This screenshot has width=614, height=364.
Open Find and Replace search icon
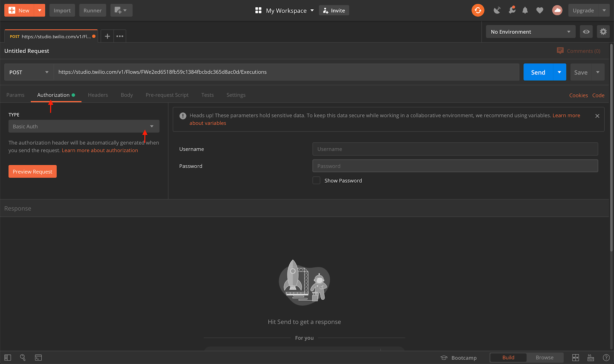click(23, 357)
